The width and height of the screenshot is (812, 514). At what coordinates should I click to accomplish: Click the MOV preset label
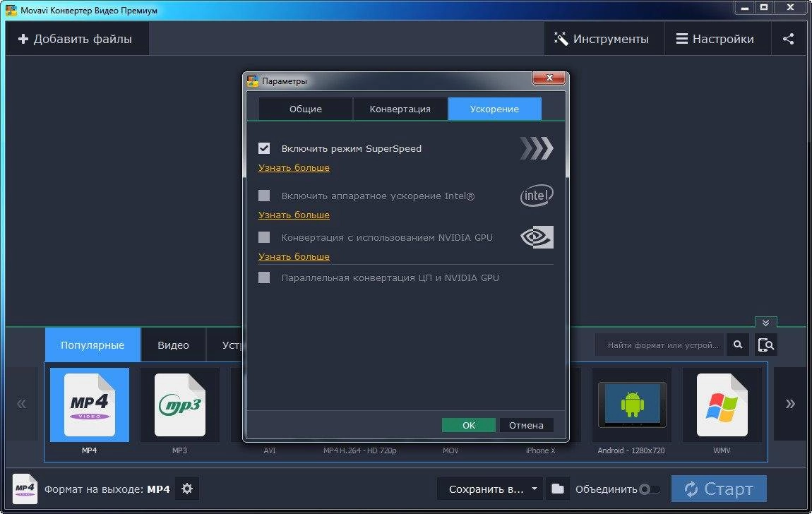pos(450,450)
